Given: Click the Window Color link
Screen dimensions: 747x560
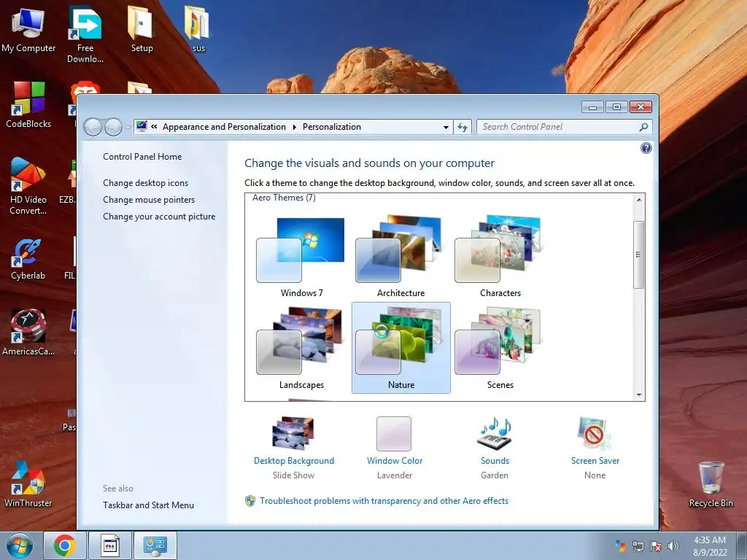Looking at the screenshot, I should click(x=395, y=461).
